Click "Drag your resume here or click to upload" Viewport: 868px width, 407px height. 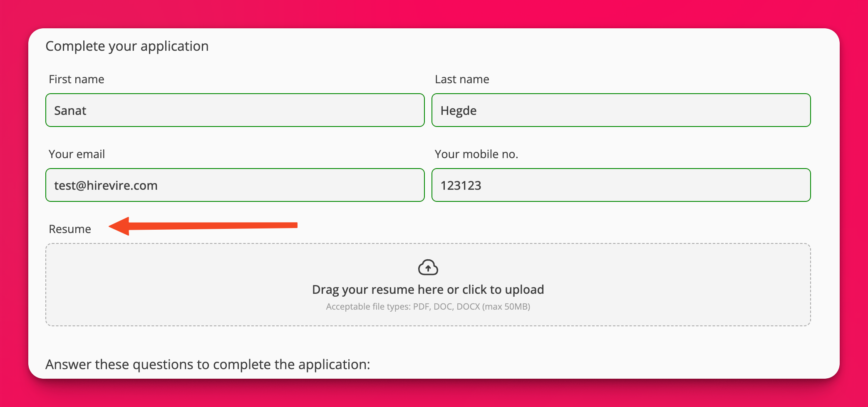pyautogui.click(x=428, y=289)
